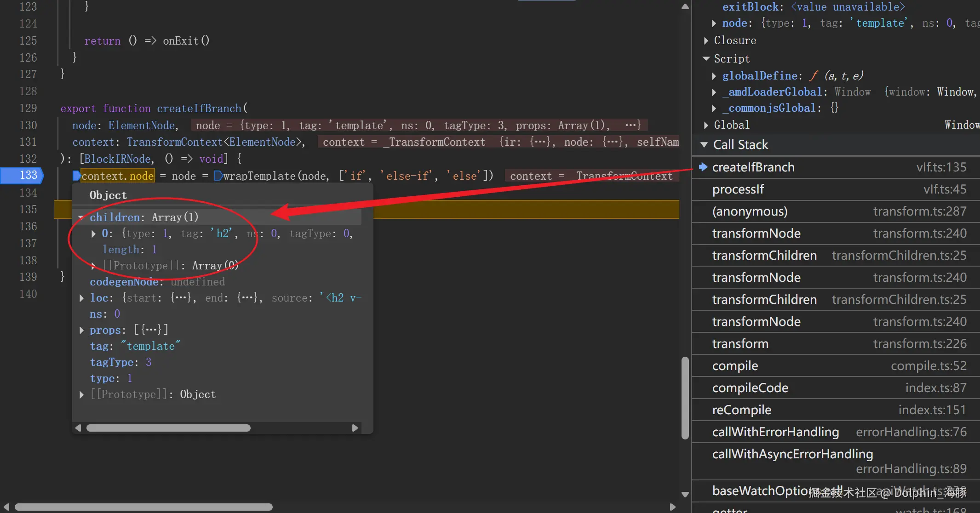The height and width of the screenshot is (513, 980).
Task: Click breakpoint marker on line 133
Action: 22,175
